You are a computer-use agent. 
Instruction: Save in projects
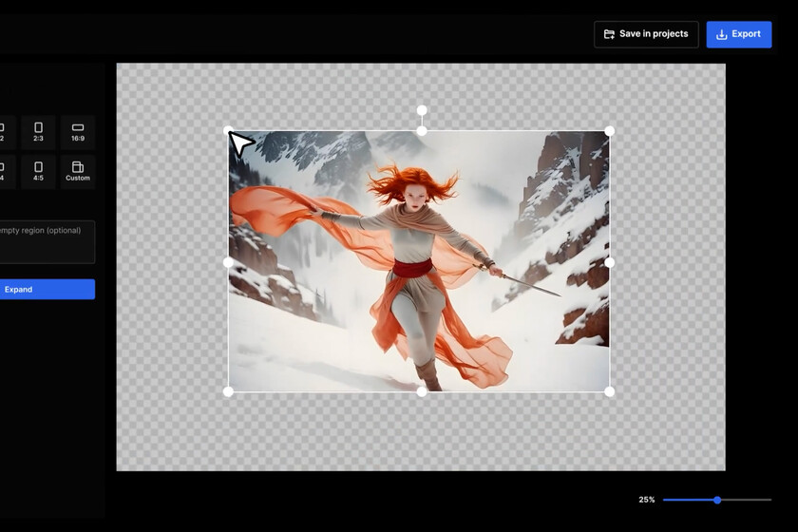coord(646,34)
